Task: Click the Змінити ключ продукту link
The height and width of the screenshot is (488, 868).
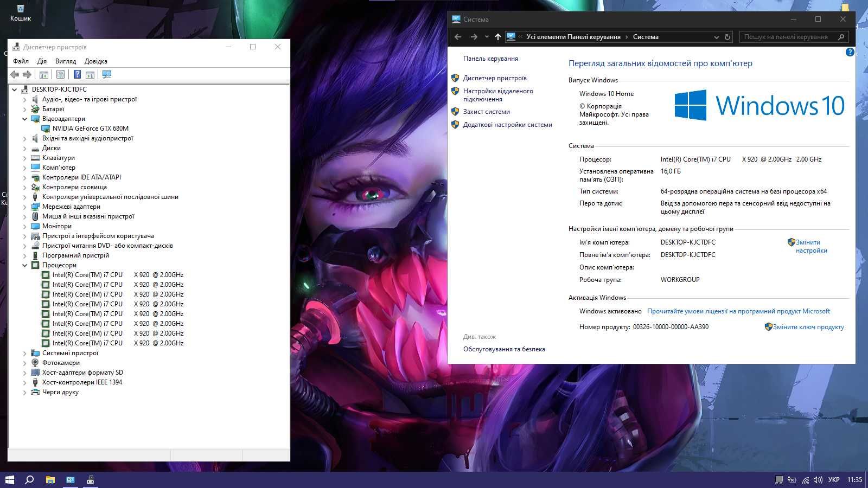Action: point(808,327)
